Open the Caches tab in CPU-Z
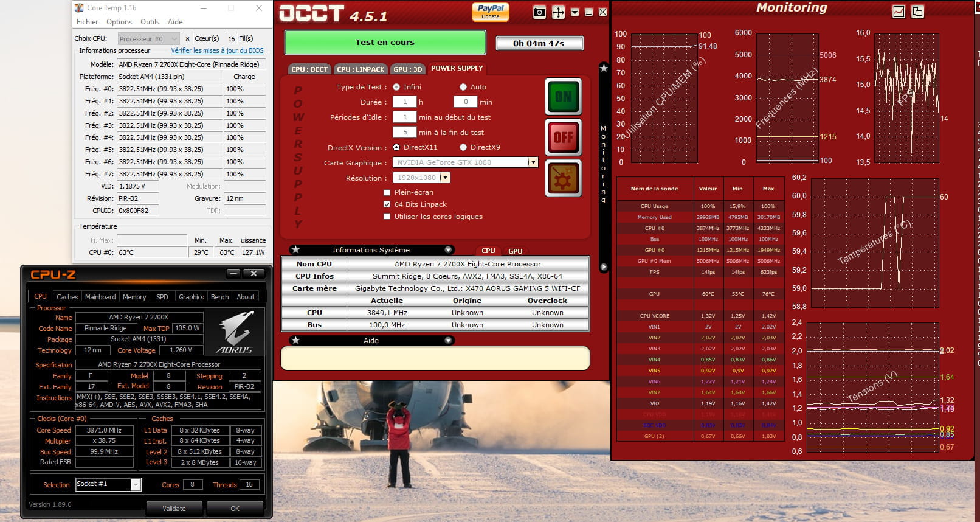Image resolution: width=980 pixels, height=522 pixels. (67, 297)
